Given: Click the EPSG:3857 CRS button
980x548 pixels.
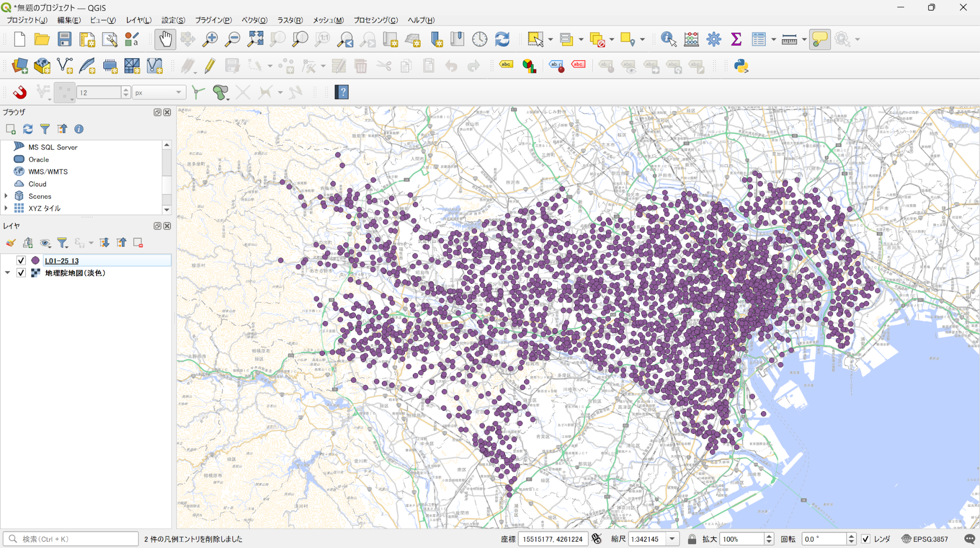Looking at the screenshot, I should (925, 539).
